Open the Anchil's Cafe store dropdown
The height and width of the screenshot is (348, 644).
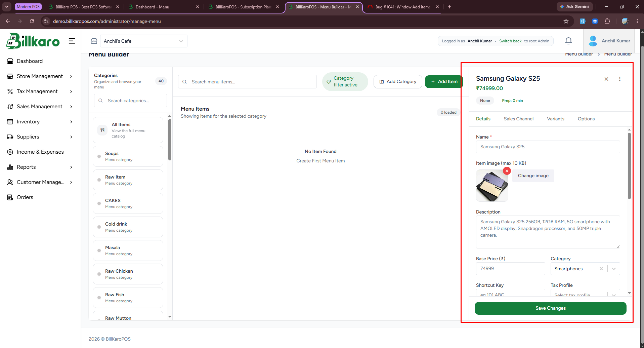pyautogui.click(x=144, y=41)
